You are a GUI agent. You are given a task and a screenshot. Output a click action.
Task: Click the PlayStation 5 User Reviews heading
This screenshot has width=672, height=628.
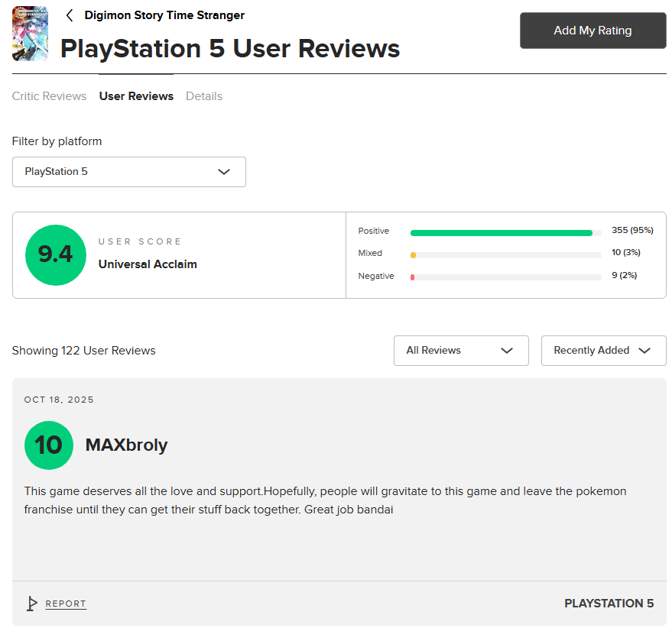coord(229,48)
